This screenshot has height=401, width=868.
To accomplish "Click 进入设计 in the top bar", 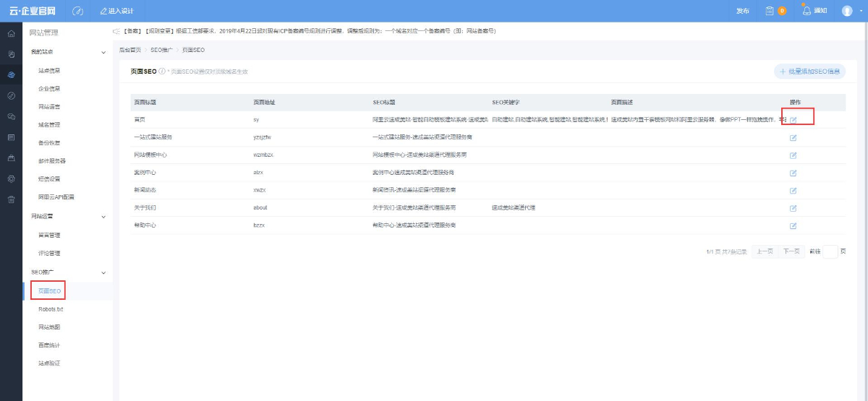I will (117, 11).
